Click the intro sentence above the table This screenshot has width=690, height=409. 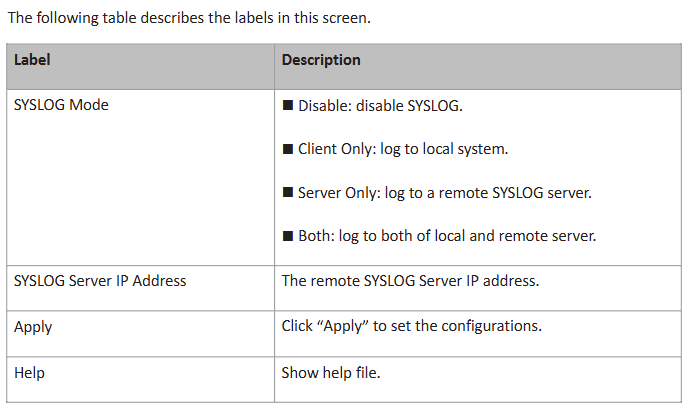click(x=189, y=17)
